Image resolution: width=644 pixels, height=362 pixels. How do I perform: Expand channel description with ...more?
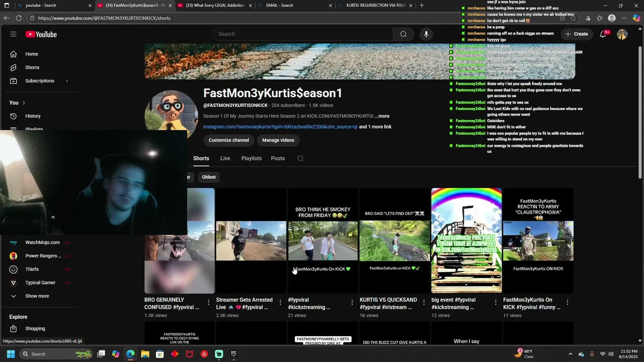point(382,116)
